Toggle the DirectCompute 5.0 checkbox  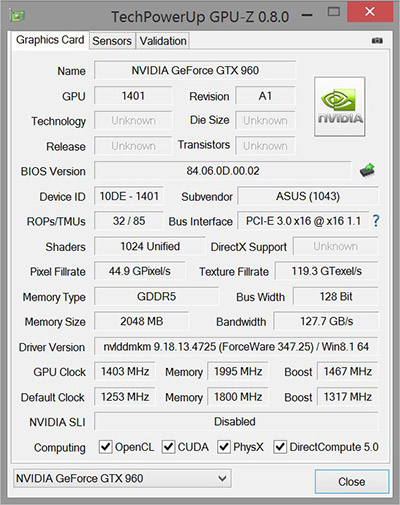(280, 447)
